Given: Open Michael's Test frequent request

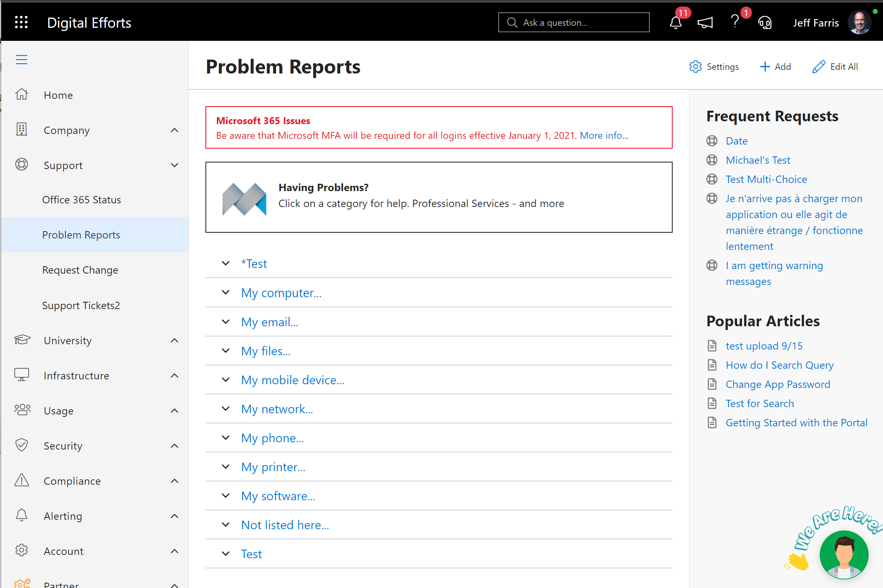Looking at the screenshot, I should click(x=758, y=160).
